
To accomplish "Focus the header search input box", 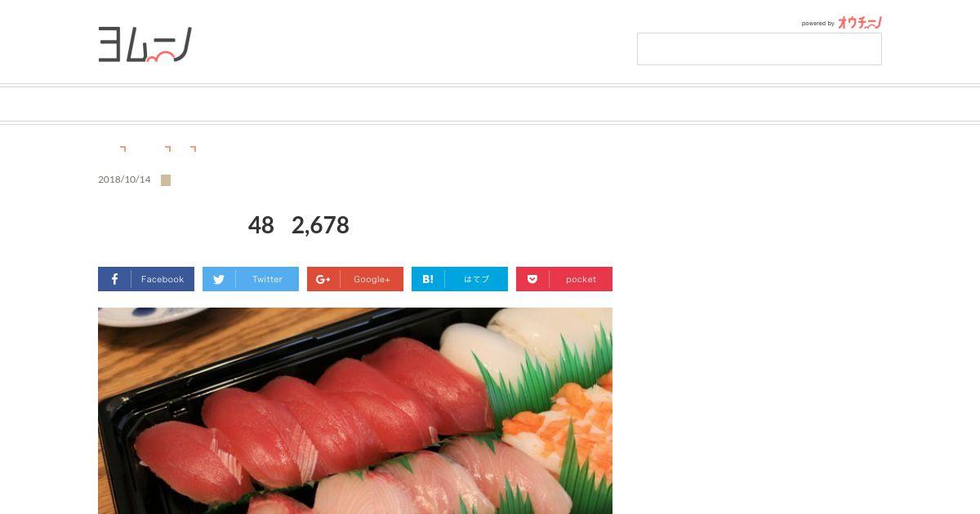I will [x=759, y=49].
